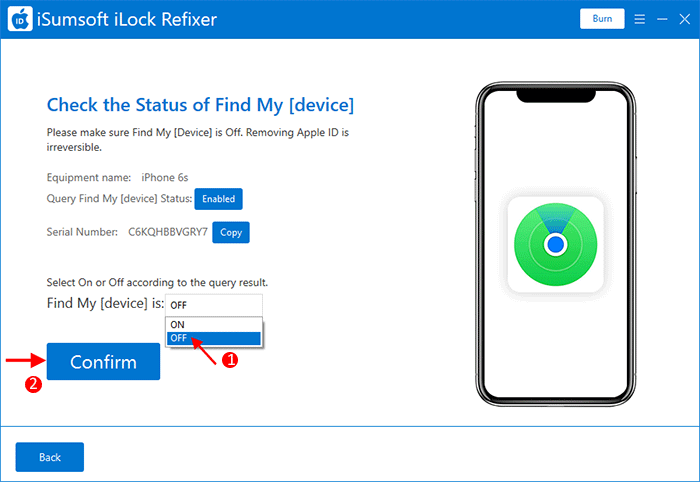This screenshot has width=700, height=482.
Task: Click the Burn button
Action: pyautogui.click(x=602, y=19)
